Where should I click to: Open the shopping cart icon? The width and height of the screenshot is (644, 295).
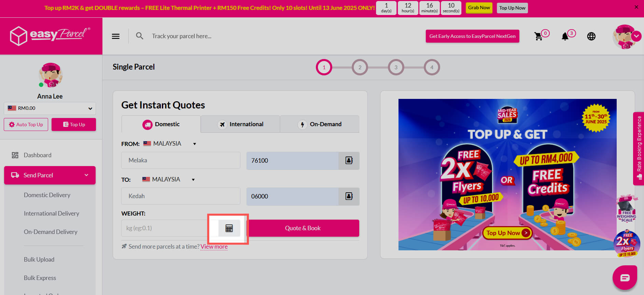[x=538, y=36]
